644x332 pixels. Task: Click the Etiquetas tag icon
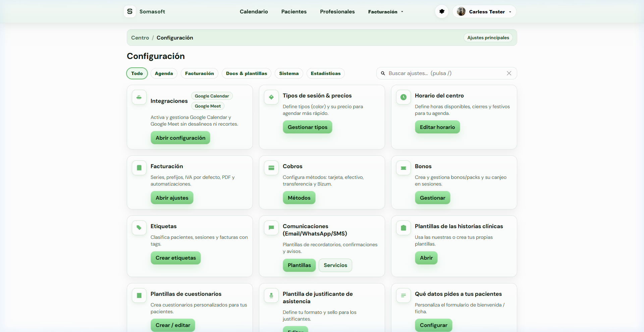point(139,228)
